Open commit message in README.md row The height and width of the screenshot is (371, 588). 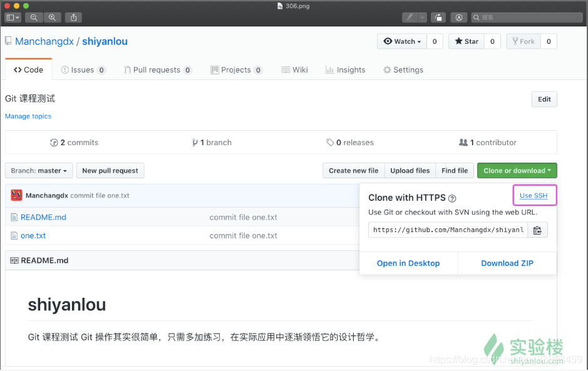tap(244, 217)
